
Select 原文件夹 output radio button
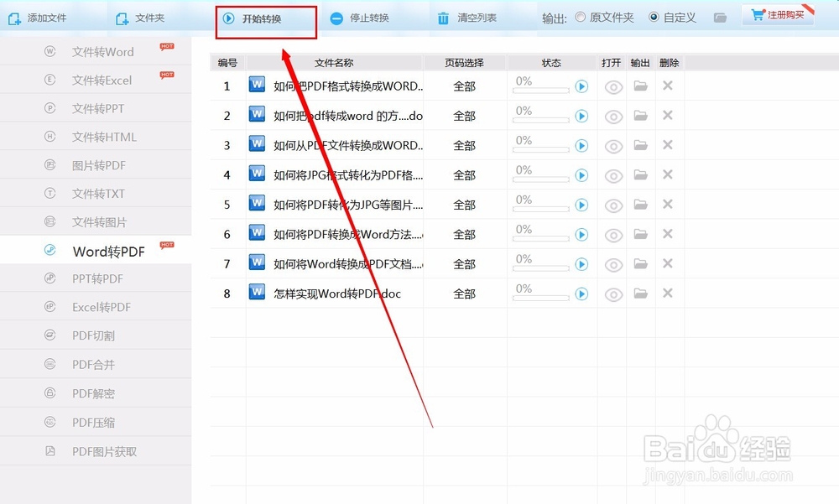pyautogui.click(x=580, y=17)
